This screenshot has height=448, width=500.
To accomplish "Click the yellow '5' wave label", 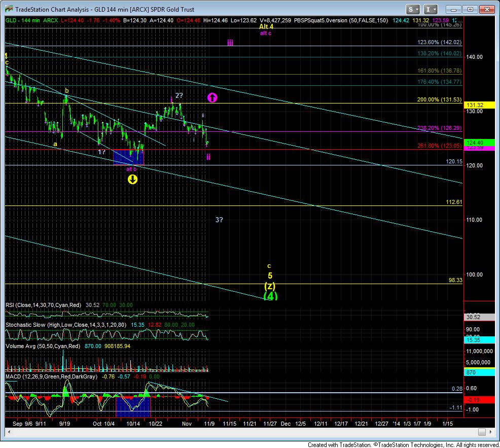I will tap(270, 275).
